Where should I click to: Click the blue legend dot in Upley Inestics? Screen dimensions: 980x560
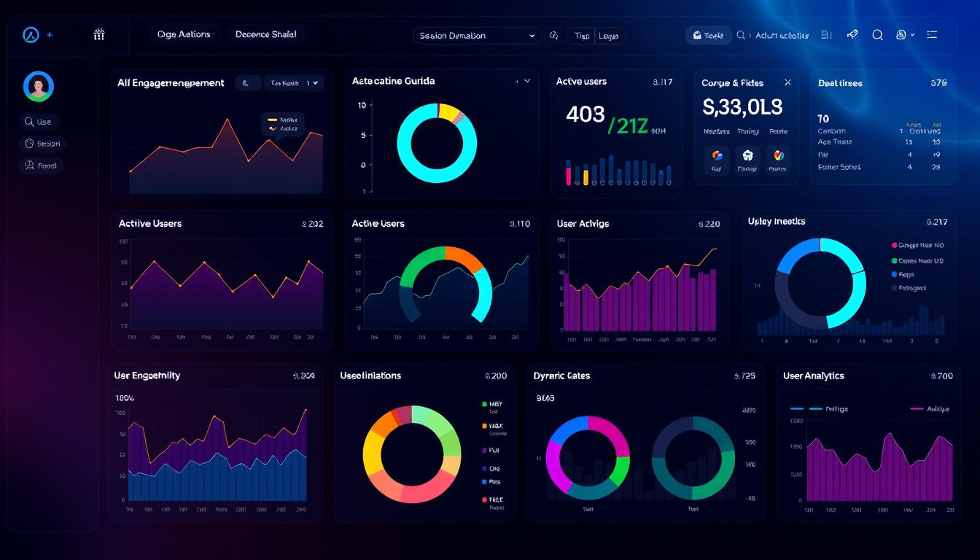[895, 274]
